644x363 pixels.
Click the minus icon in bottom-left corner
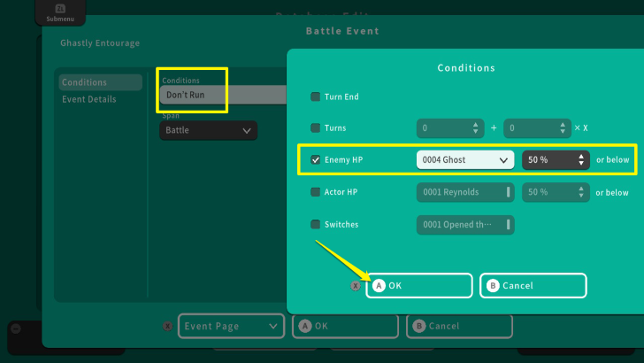click(15, 328)
